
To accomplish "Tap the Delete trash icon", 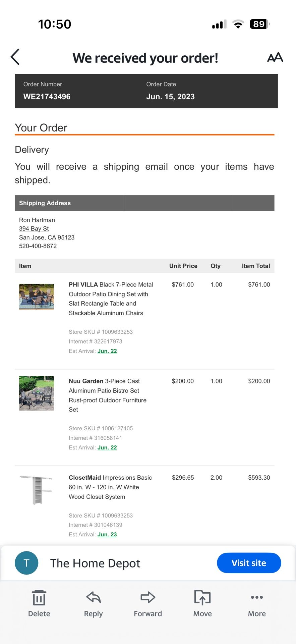I will click(x=39, y=598).
